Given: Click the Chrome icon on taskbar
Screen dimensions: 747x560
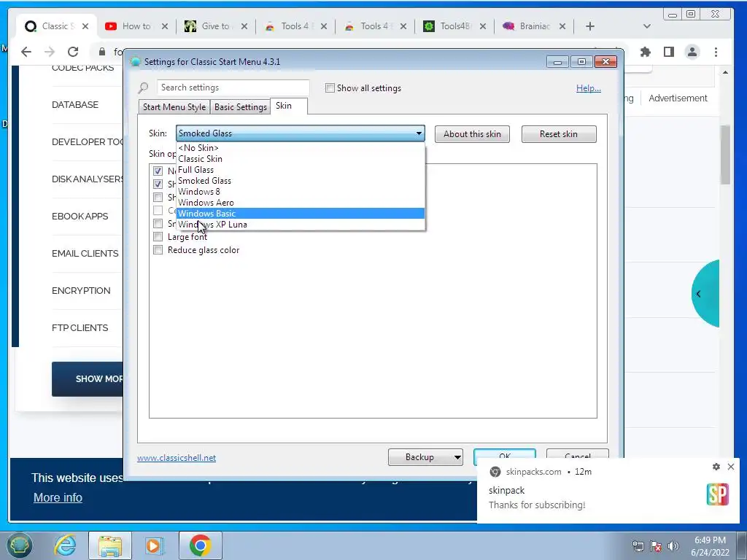Looking at the screenshot, I should tap(200, 545).
